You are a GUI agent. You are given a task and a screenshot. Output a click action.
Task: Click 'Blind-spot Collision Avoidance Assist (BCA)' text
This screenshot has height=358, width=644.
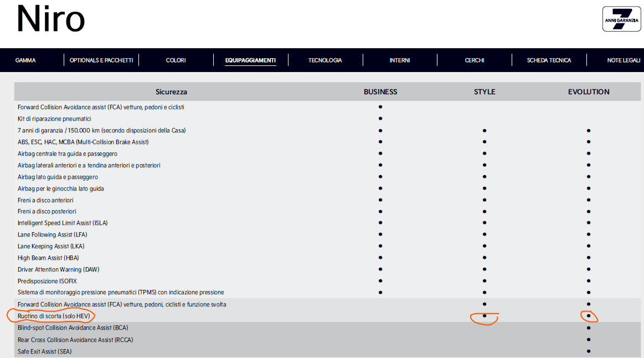73,328
